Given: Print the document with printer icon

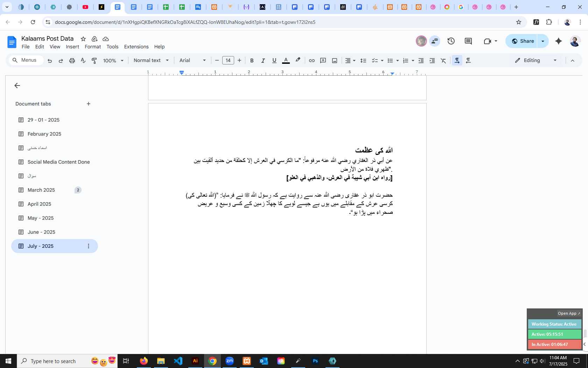Looking at the screenshot, I should [x=72, y=61].
